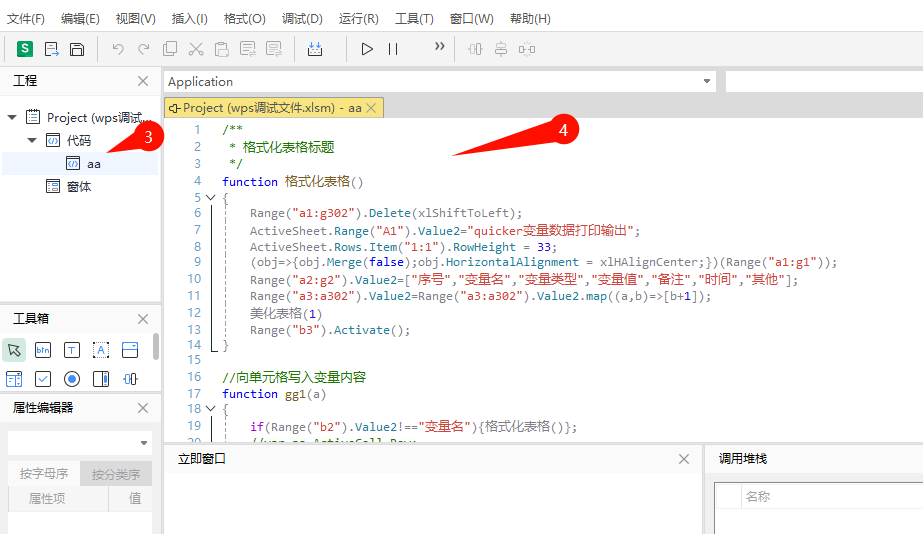The height and width of the screenshot is (534, 923).
Task: Select the checkbox control in toolbox
Action: click(43, 379)
